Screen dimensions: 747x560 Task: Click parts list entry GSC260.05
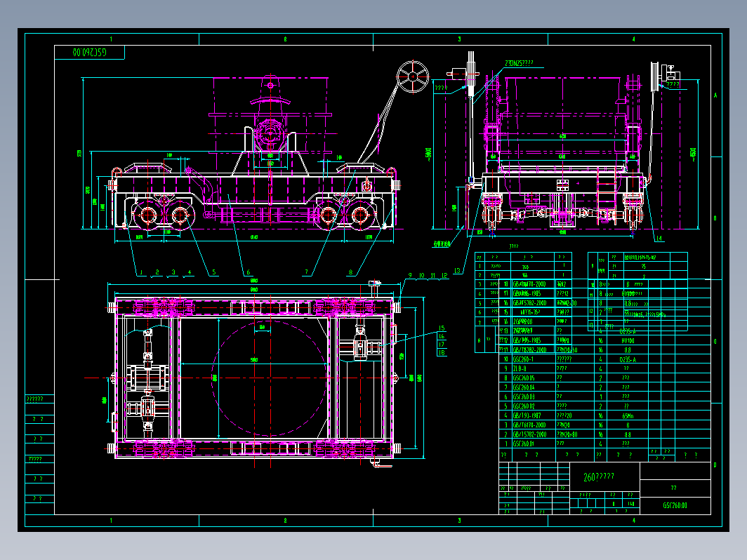click(524, 378)
